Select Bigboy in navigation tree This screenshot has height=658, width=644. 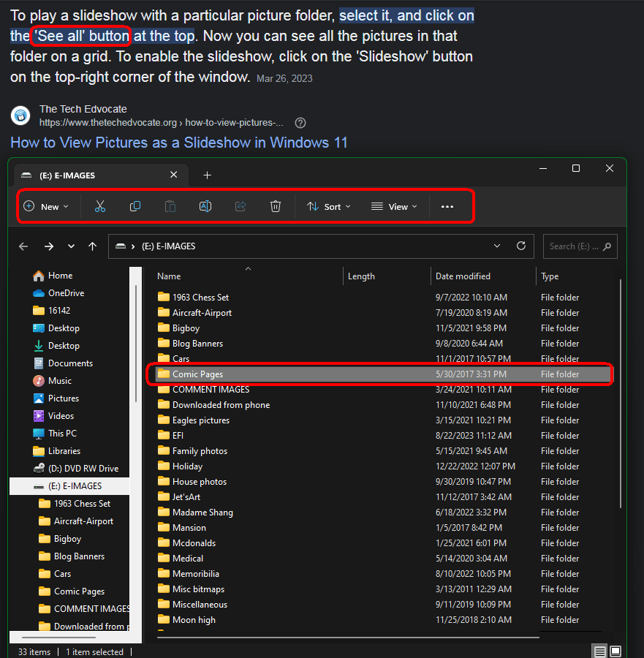[60, 539]
